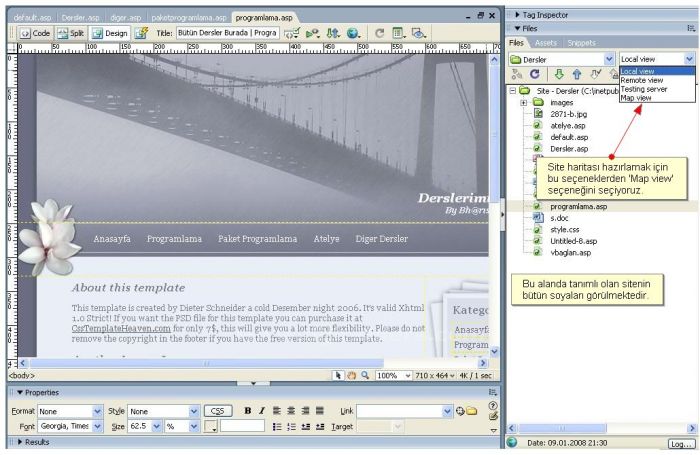Image resolution: width=700 pixels, height=455 pixels.
Task: Open the paketprogramlama.asp document tab
Action: click(189, 18)
